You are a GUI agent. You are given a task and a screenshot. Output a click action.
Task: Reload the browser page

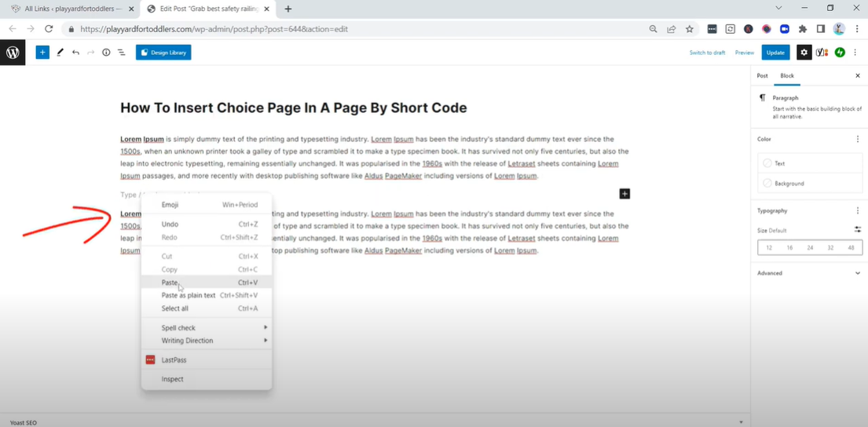[x=49, y=29]
